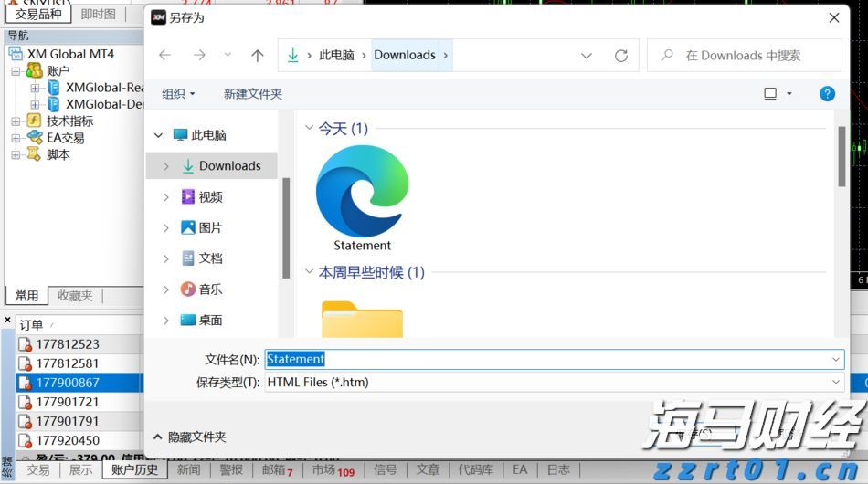The width and height of the screenshot is (868, 484).
Task: Click the refresh button in address bar
Action: pyautogui.click(x=621, y=56)
